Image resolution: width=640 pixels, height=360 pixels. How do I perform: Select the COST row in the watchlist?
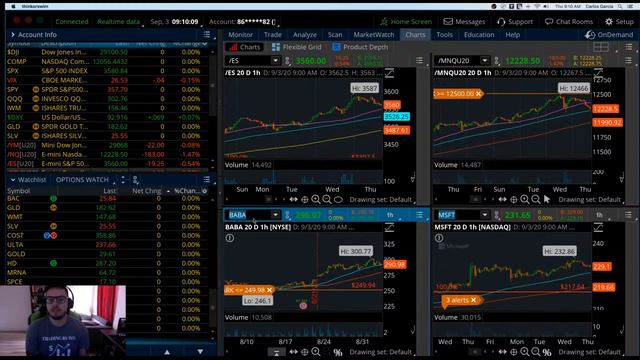107,236
